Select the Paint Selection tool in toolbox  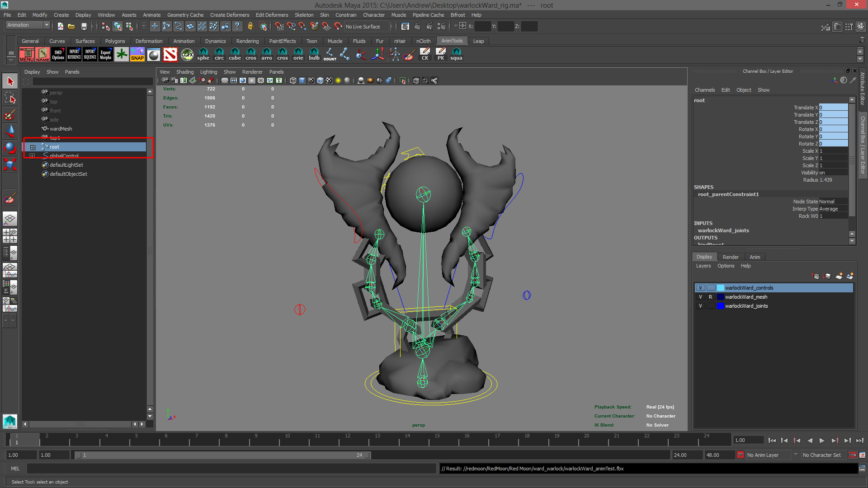click(x=10, y=115)
